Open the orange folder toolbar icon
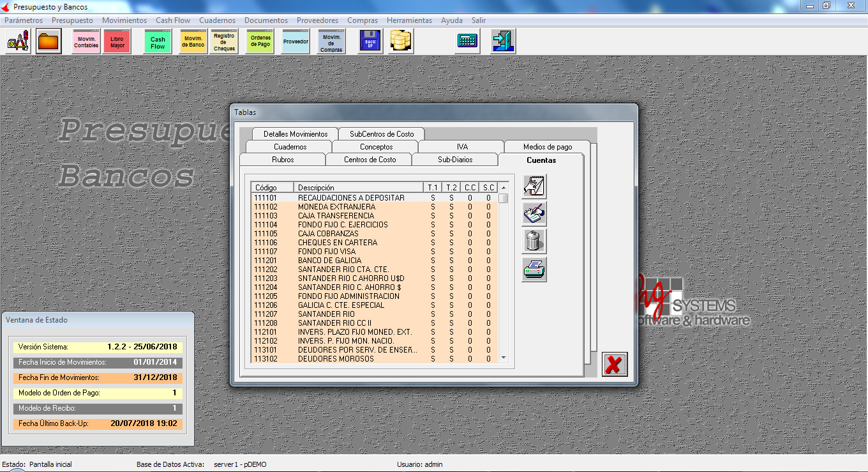 point(49,42)
